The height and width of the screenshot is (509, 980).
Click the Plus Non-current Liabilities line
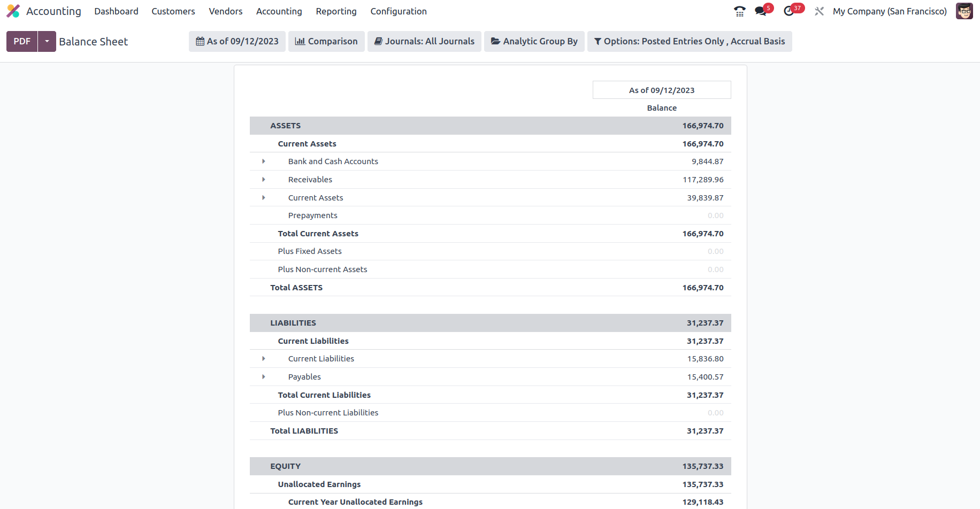[x=491, y=413]
